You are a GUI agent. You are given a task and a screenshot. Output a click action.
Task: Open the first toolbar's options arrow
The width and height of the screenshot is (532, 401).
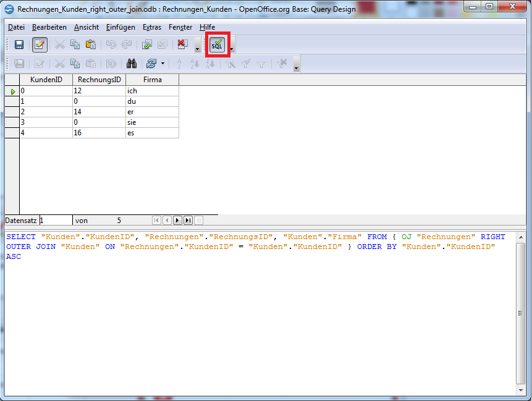(198, 45)
